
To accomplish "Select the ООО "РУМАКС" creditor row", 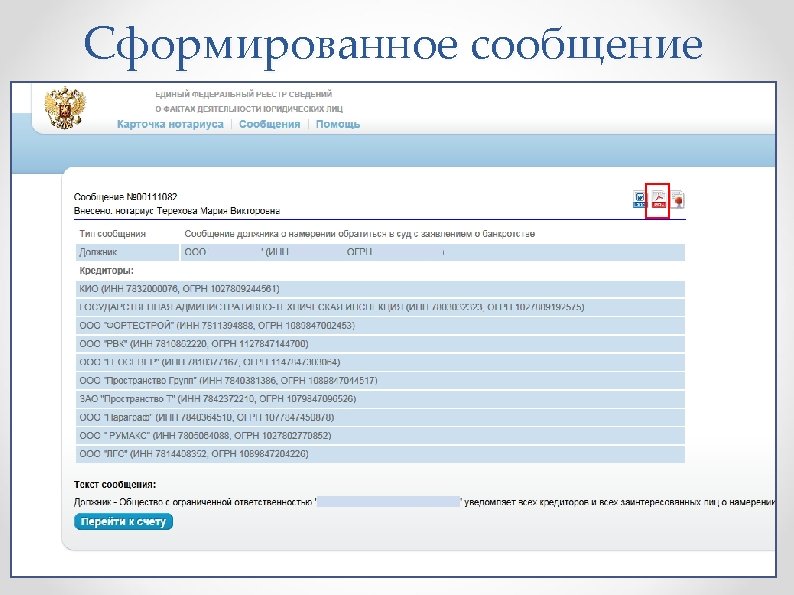I will tap(380, 435).
